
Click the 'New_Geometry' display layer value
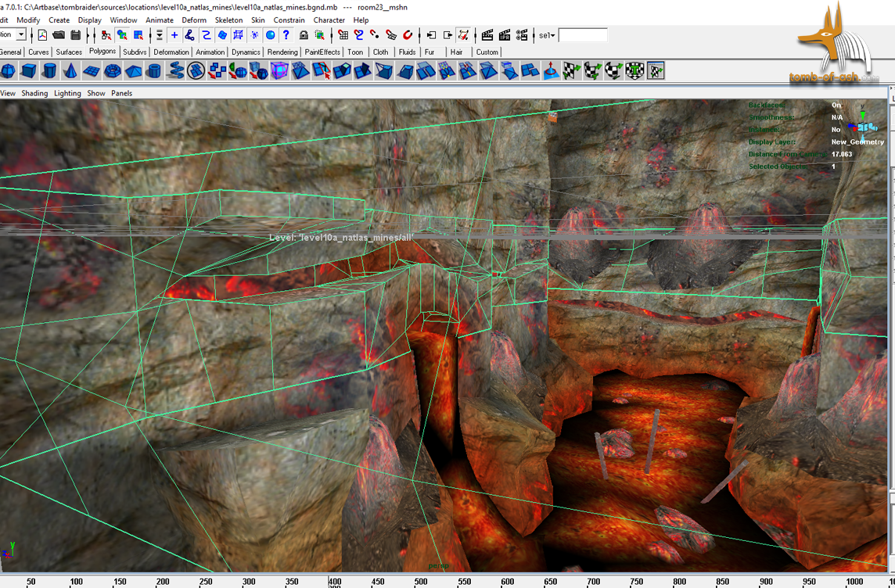[857, 142]
